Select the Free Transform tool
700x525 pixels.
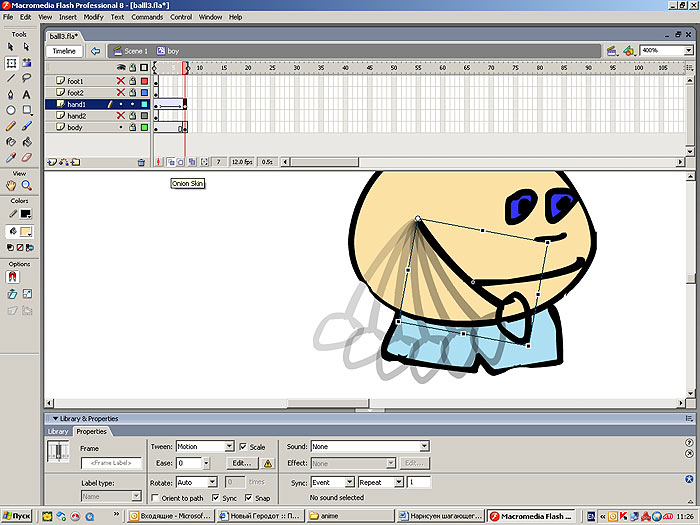coord(11,63)
